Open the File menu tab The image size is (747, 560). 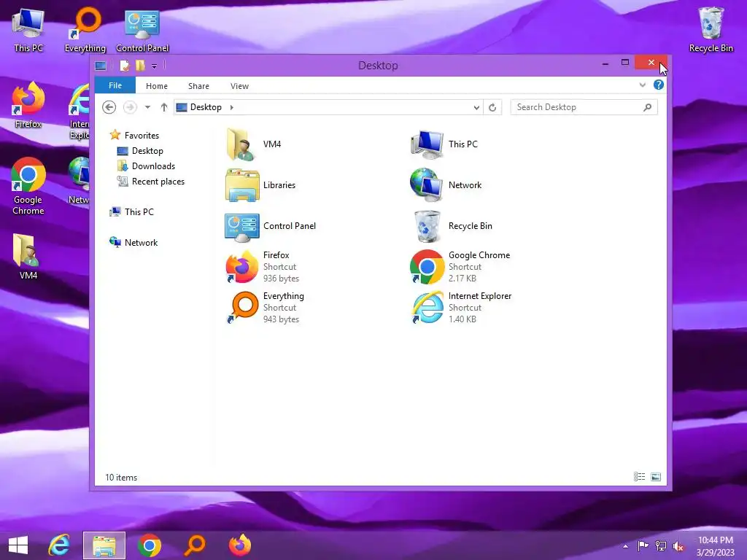coord(115,85)
